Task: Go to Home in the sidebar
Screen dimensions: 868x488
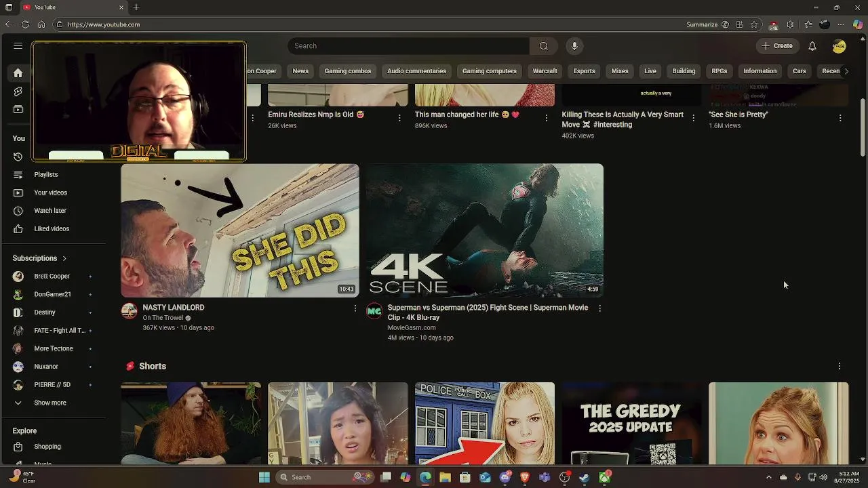Action: point(18,73)
